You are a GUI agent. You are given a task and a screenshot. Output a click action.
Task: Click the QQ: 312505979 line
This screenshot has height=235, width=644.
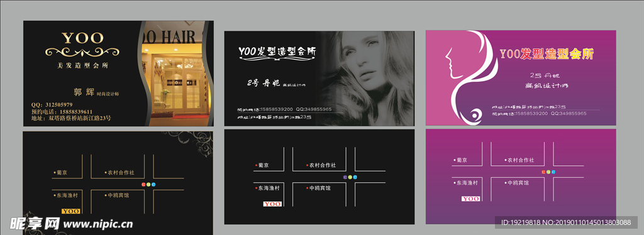[52, 104]
